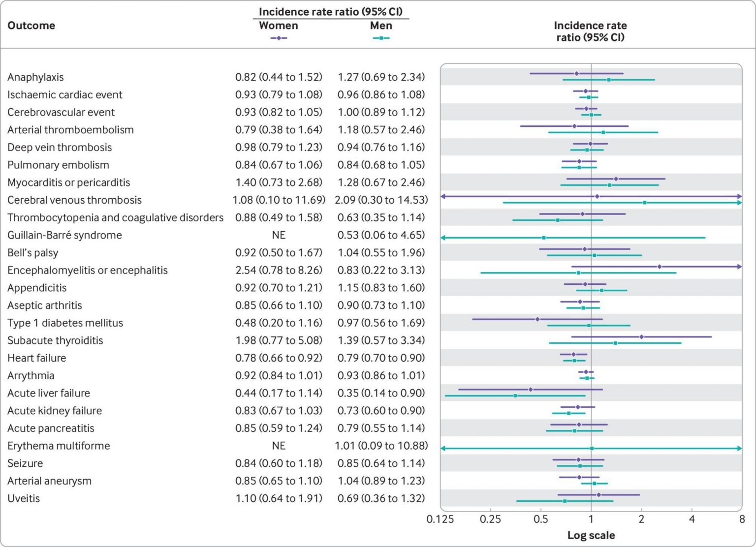Screen dimensions: 756x547
Task: Click the teal square marker for Acute liver failure
Action: coord(515,395)
